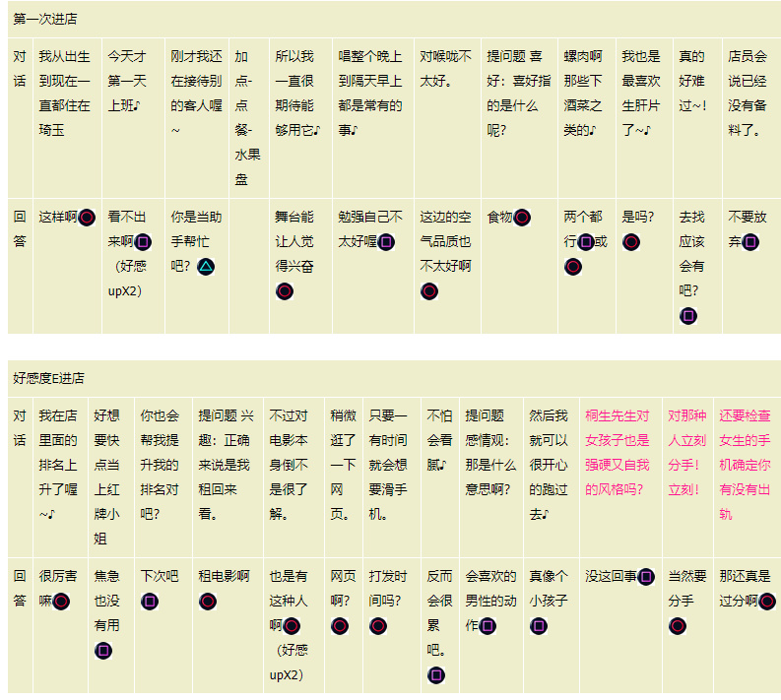Screen dimensions: 781x700
Task: Click the dialogue cell 我也是最喜欢生肝片了~♪
Action: pos(644,118)
